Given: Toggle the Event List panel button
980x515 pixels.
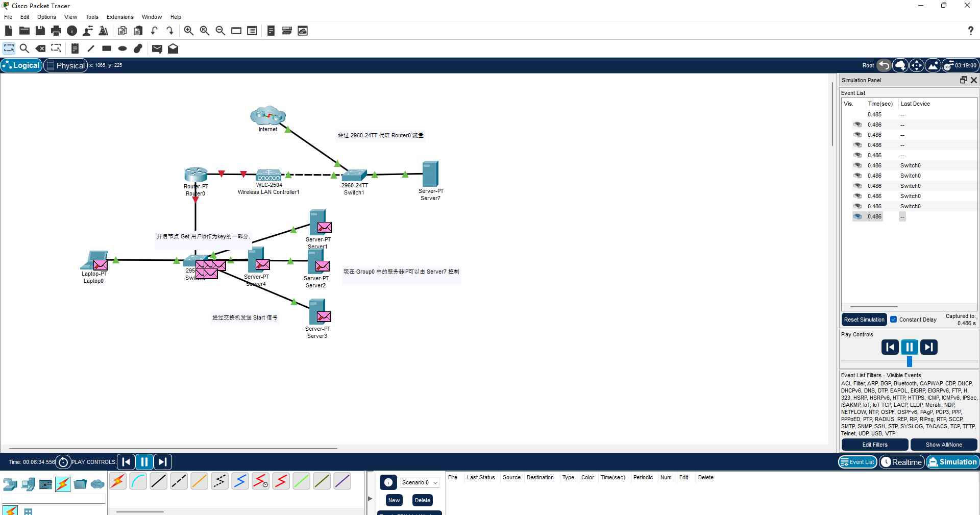Looking at the screenshot, I should (857, 462).
